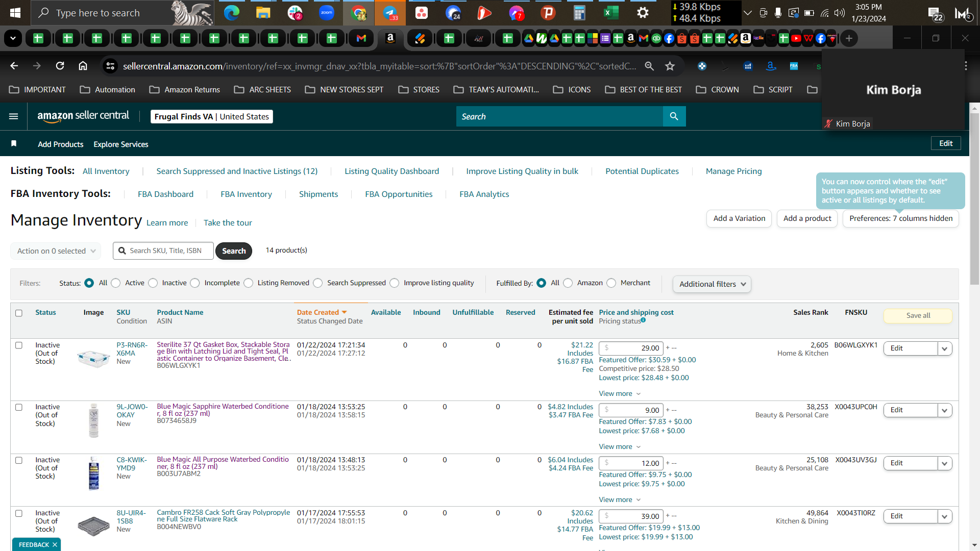The width and height of the screenshot is (980, 551).
Task: Check row for SKU 9L-JOW0-OKAY
Action: [19, 407]
